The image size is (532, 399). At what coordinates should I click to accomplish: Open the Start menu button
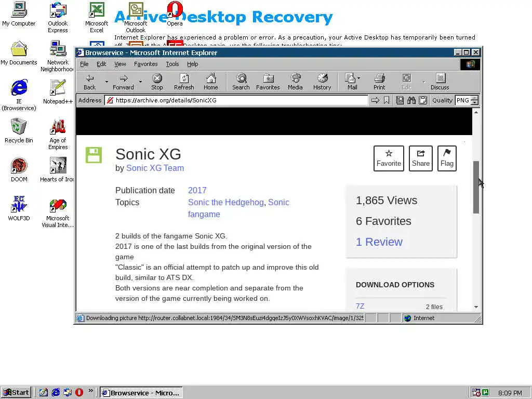tap(16, 393)
